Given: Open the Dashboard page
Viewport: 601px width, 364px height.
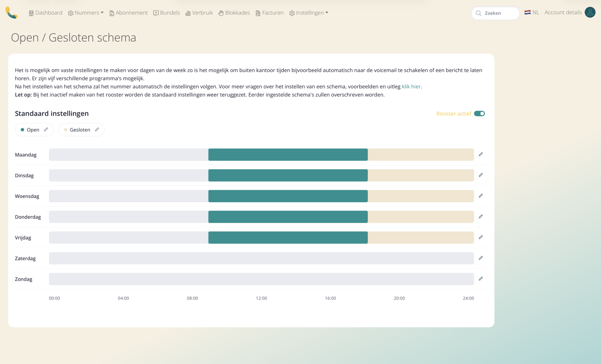Looking at the screenshot, I should [45, 13].
